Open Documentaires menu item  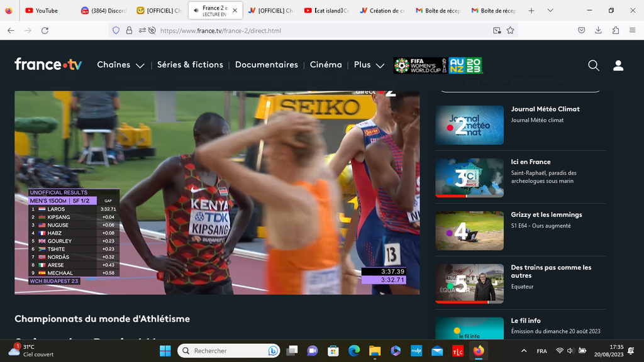[267, 65]
